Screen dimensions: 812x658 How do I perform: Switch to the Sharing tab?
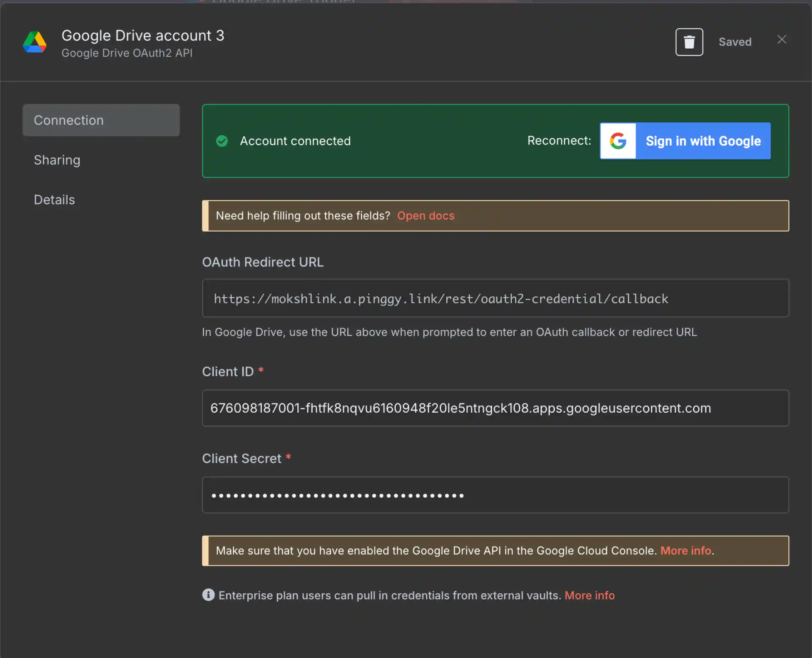(57, 160)
